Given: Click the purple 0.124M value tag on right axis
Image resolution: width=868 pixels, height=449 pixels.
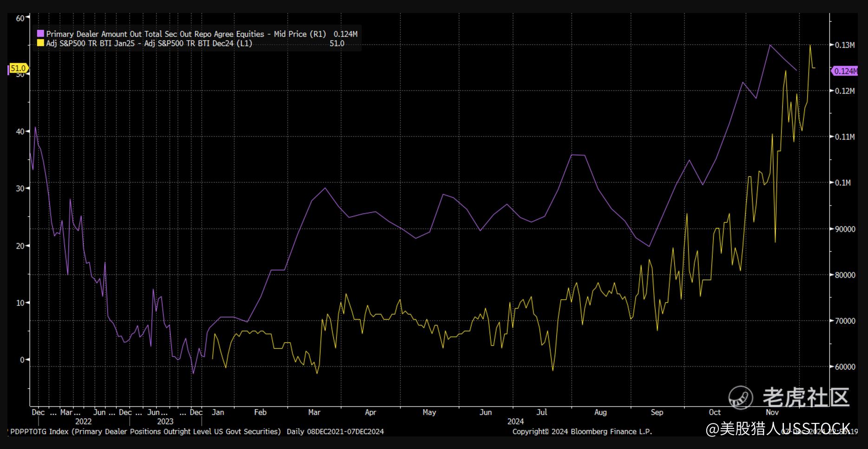Looking at the screenshot, I should (844, 71).
